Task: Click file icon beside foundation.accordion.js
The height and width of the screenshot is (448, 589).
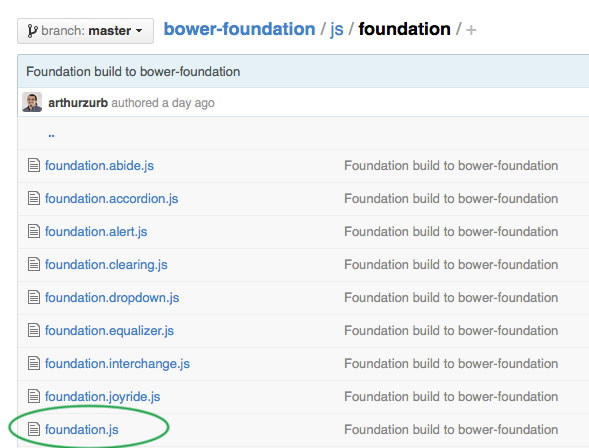Action: [x=34, y=198]
